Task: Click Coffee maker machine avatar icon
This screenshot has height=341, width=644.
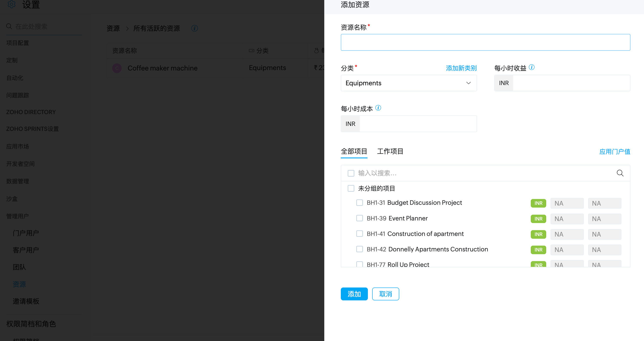Action: (117, 68)
